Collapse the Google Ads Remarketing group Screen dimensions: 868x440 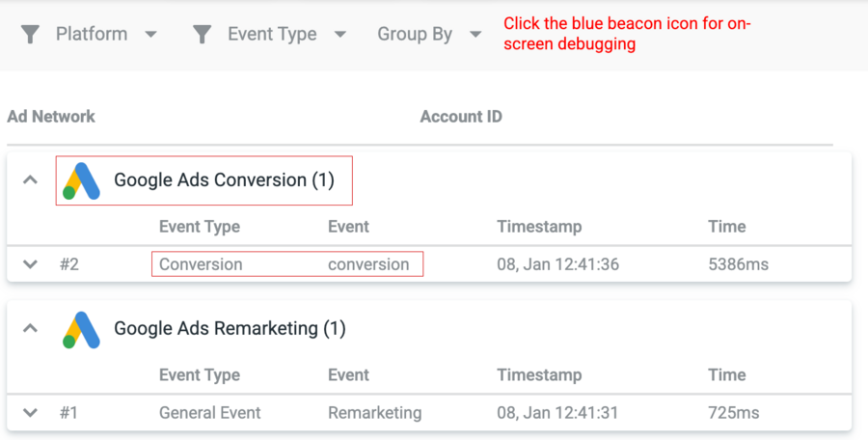coord(31,328)
